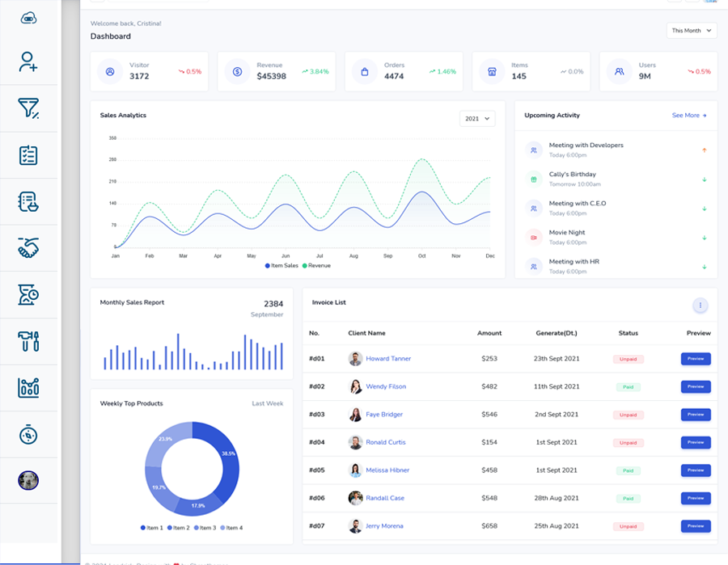Screen dimensions: 728x565
Task: Select the checklist tasks sidebar icon
Action: 28,155
